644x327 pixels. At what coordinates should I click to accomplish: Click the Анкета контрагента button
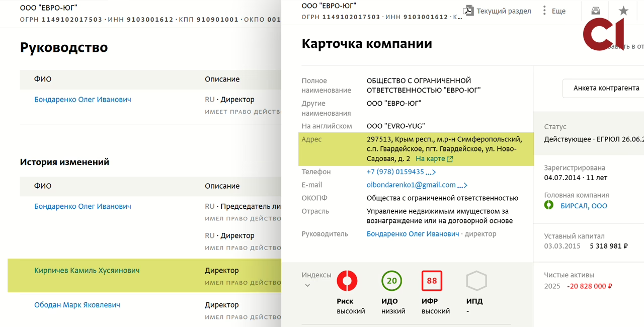tap(606, 88)
